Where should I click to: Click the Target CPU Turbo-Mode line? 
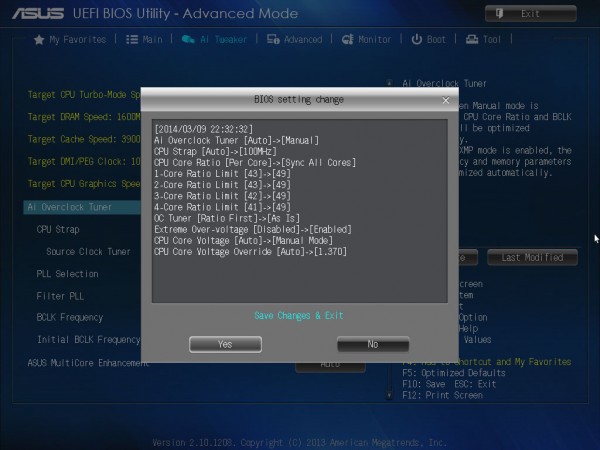pyautogui.click(x=84, y=95)
